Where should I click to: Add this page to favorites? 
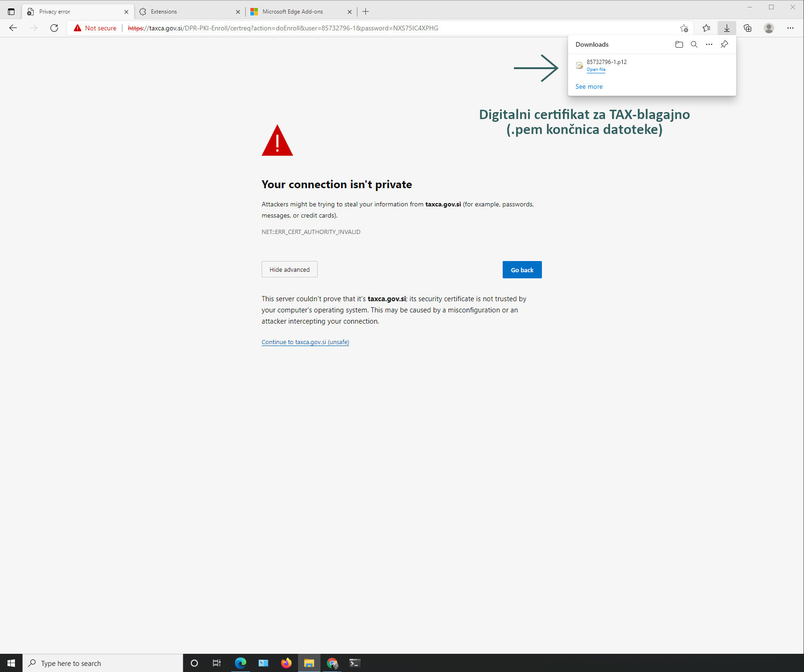(684, 28)
